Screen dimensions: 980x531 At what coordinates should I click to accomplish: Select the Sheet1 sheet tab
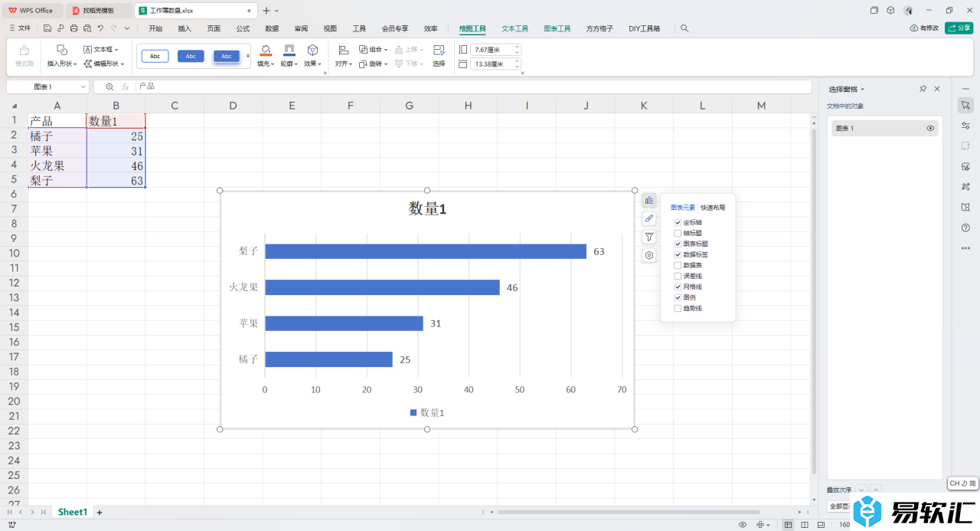click(x=73, y=512)
